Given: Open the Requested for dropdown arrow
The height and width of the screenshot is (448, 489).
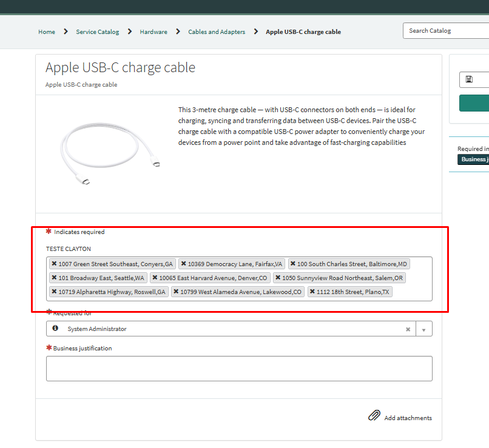Looking at the screenshot, I should pos(424,329).
